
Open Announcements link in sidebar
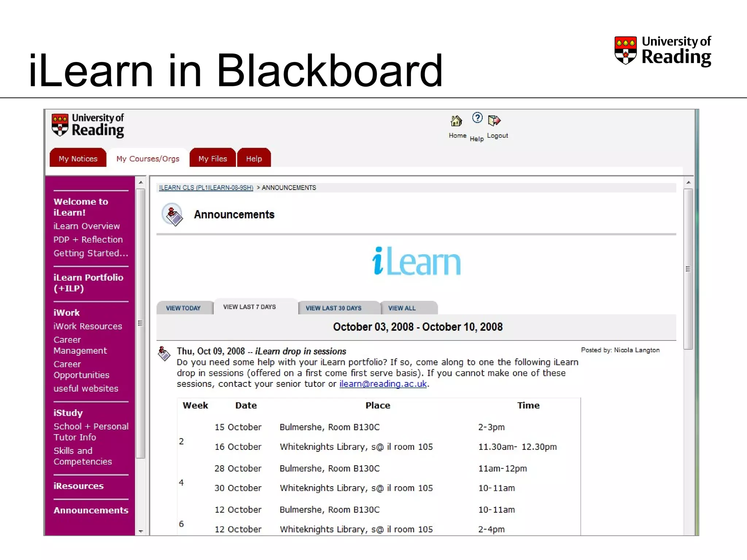click(91, 510)
